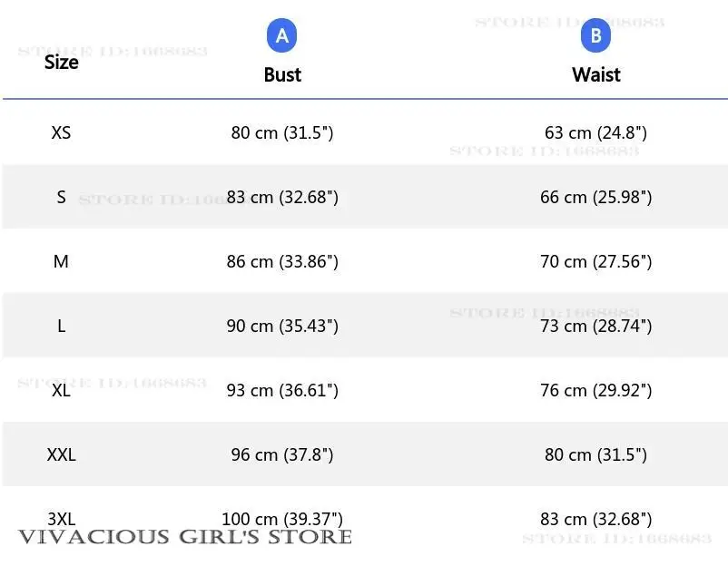This screenshot has width=728, height=566.
Task: Click the Vivacious Girl's Store text
Action: pos(184,537)
